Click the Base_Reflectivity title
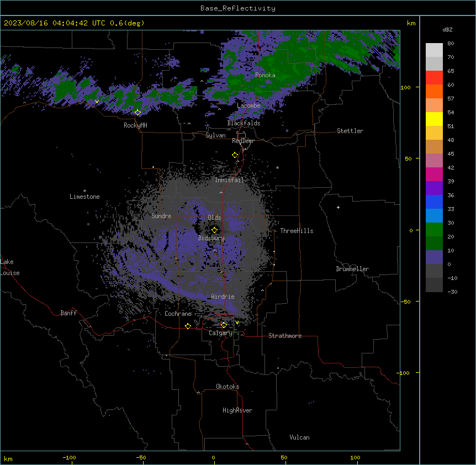 238,8
